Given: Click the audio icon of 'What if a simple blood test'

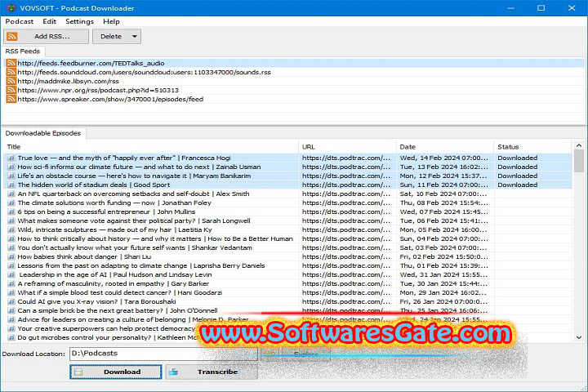Looking at the screenshot, I should click(x=11, y=293).
